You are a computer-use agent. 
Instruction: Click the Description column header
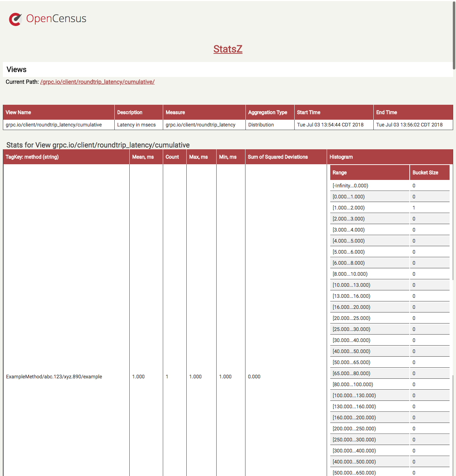[x=130, y=112]
